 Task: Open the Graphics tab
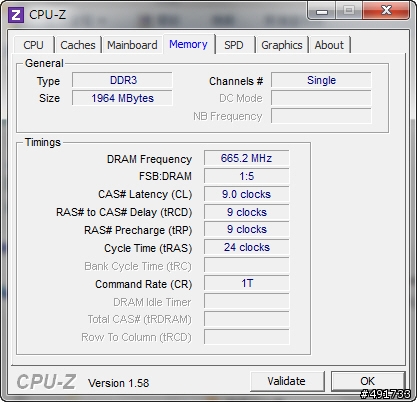(x=282, y=45)
